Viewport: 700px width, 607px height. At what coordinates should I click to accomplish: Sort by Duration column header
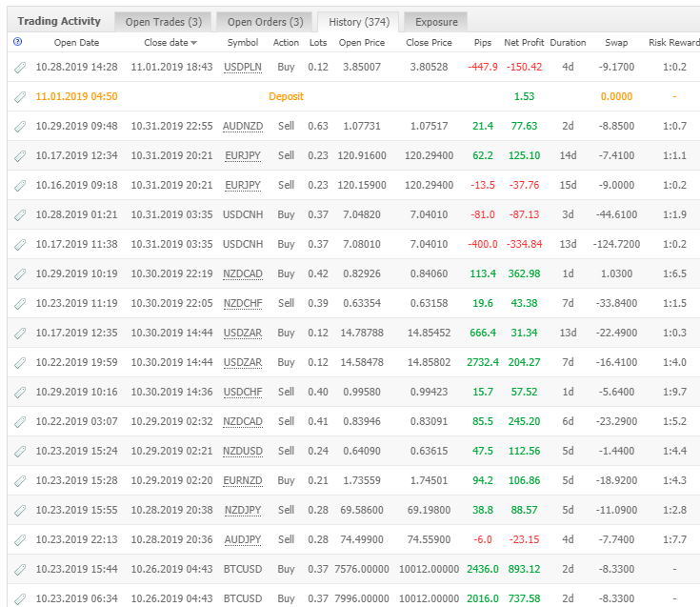(x=568, y=43)
